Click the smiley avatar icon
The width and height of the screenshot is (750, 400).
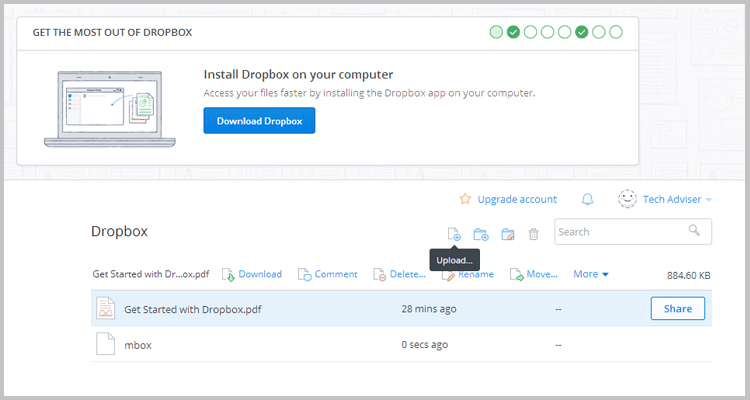(627, 199)
